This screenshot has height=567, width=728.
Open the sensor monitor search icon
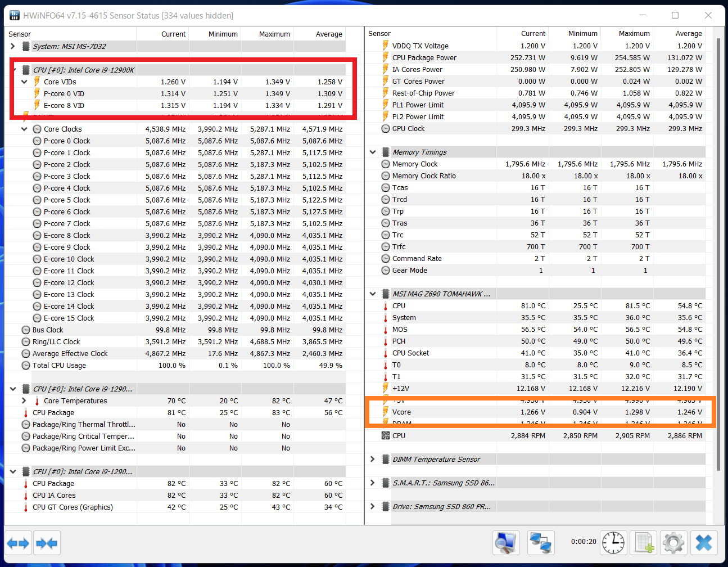pyautogui.click(x=506, y=543)
